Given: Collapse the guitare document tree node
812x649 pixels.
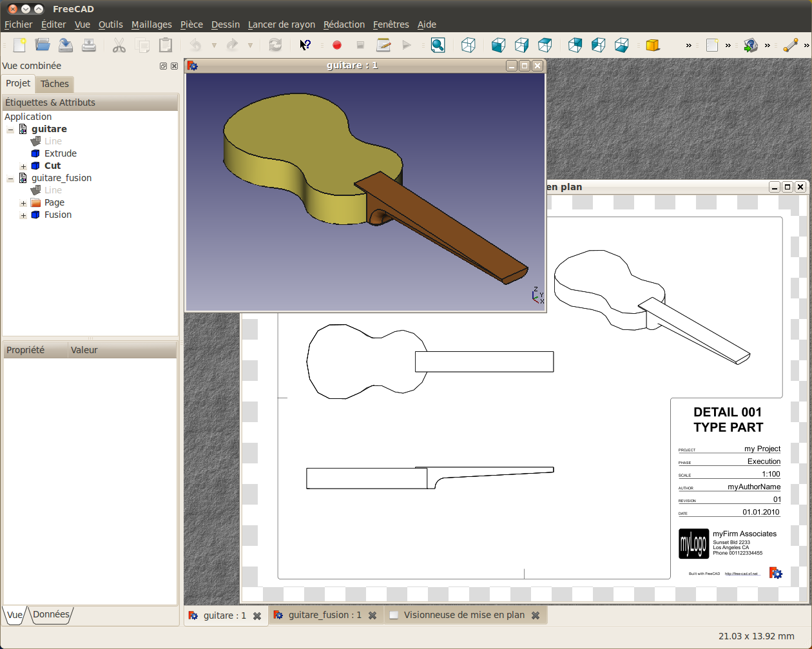Looking at the screenshot, I should 10,130.
